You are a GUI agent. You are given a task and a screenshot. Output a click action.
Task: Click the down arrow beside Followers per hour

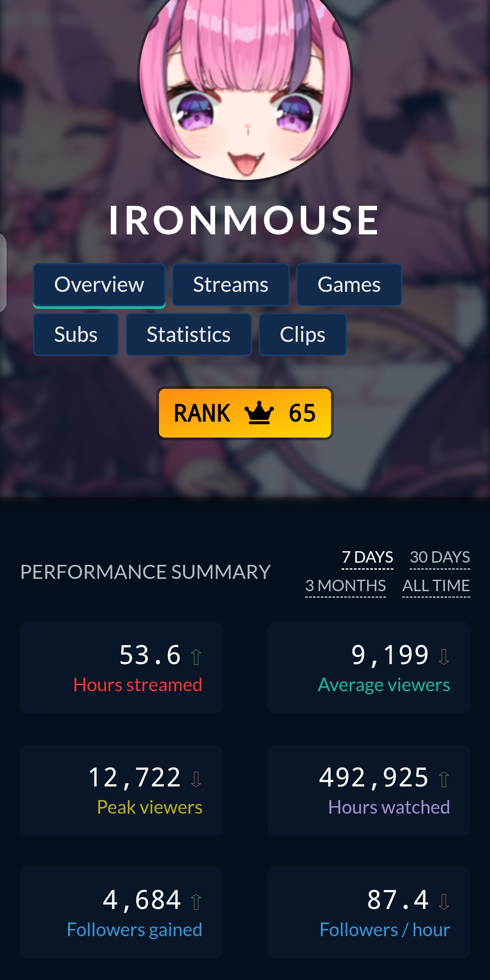point(444,901)
